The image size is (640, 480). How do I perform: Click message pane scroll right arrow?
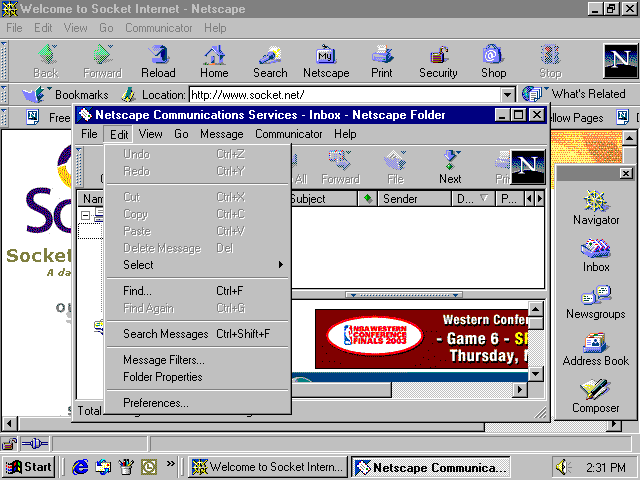(x=519, y=389)
